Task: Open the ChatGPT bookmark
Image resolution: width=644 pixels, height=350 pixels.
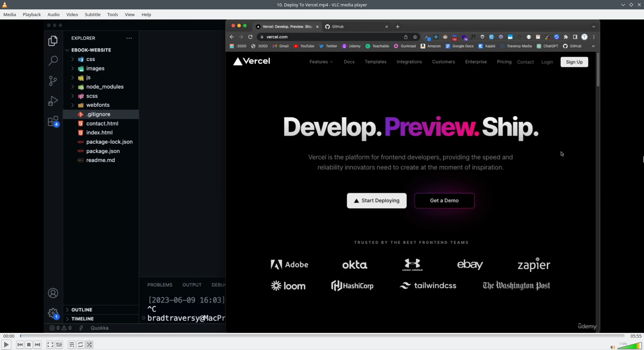Action: [547, 46]
